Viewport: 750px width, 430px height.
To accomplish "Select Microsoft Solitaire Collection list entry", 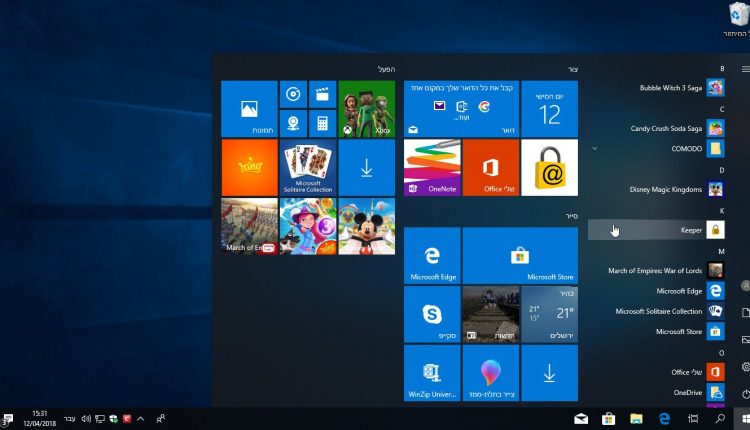I will point(656,311).
